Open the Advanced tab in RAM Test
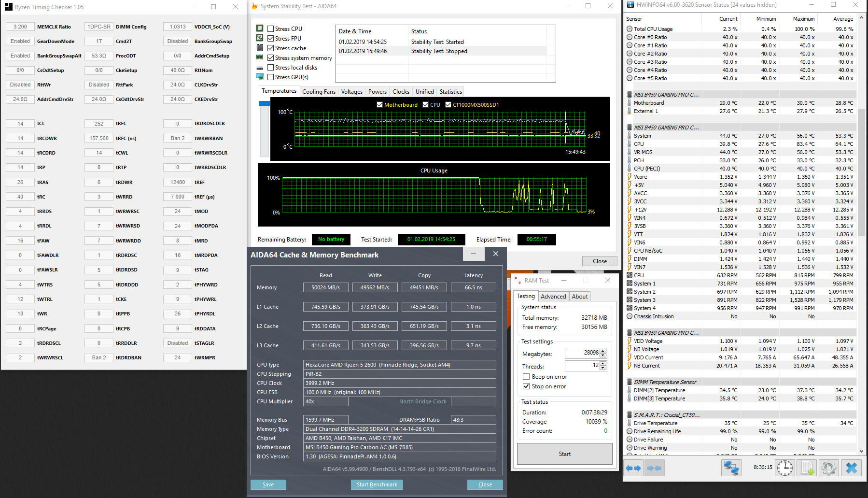The height and width of the screenshot is (498, 868). [553, 297]
